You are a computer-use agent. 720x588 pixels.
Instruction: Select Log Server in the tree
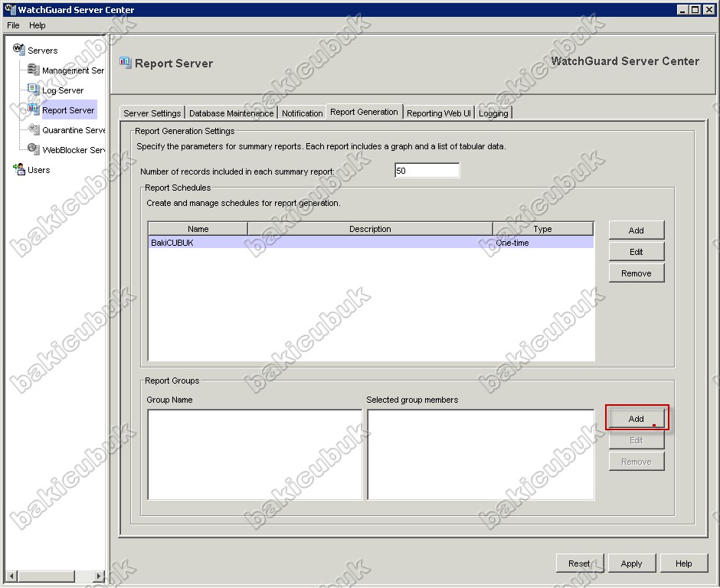pyautogui.click(x=63, y=90)
